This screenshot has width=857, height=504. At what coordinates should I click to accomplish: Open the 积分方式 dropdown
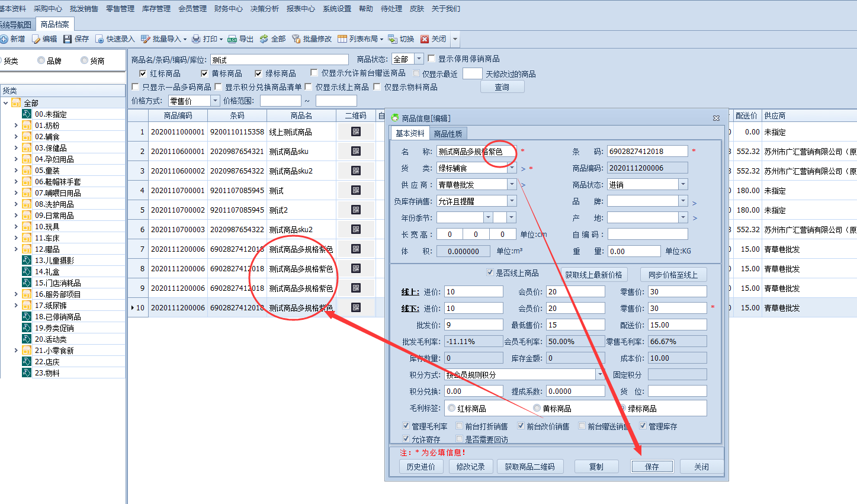(x=600, y=375)
